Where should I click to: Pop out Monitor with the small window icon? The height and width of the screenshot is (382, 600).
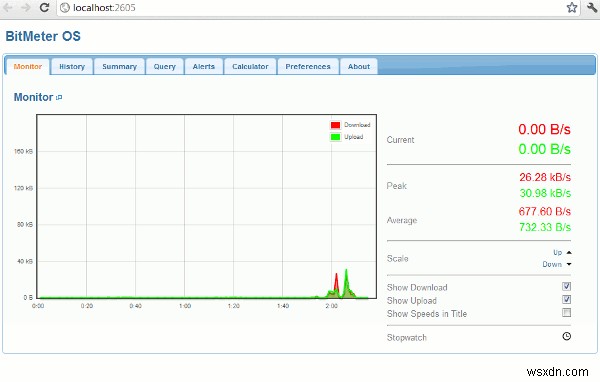(59, 98)
